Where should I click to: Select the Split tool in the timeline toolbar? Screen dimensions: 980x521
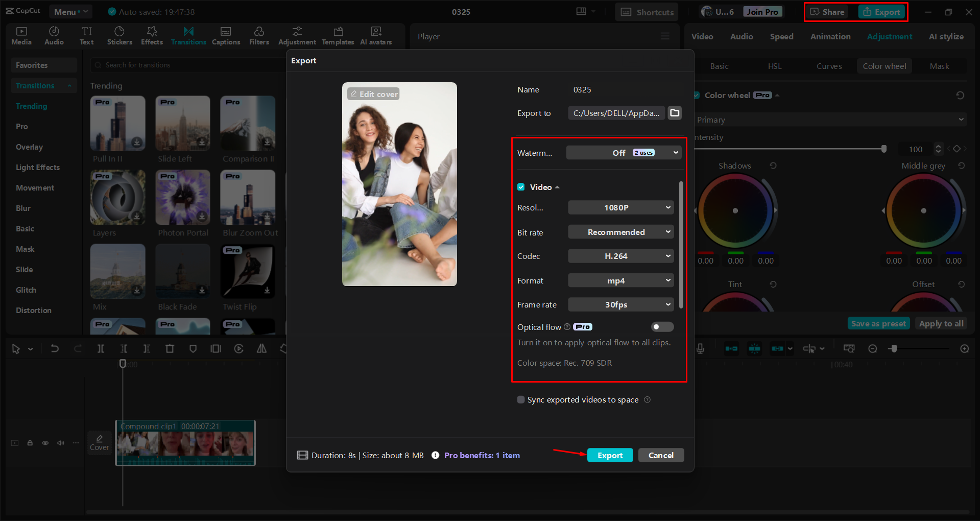(101, 348)
